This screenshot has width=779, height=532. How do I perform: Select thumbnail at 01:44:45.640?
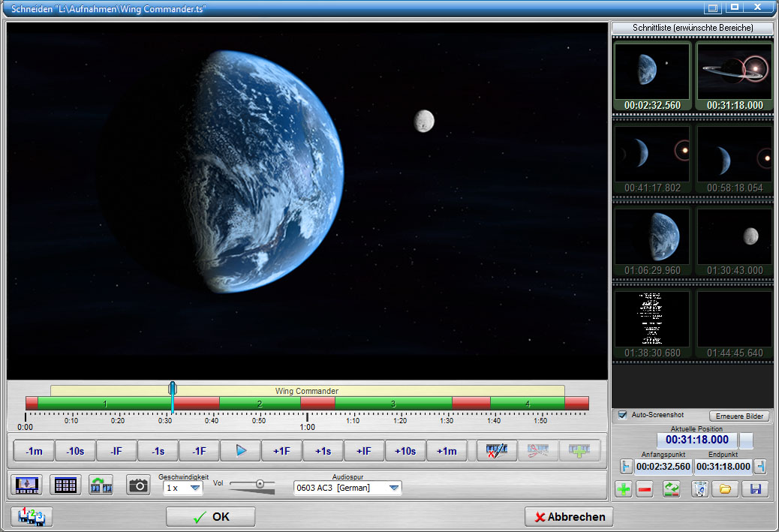[735, 324]
